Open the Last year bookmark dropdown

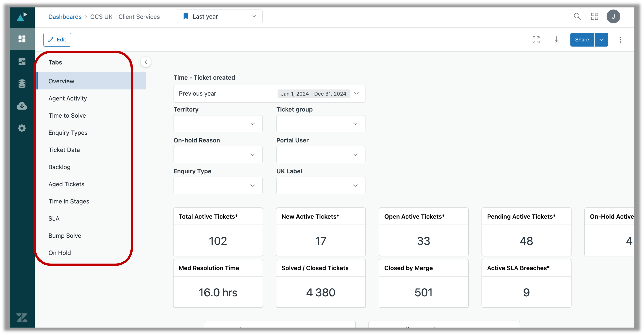[x=220, y=16]
